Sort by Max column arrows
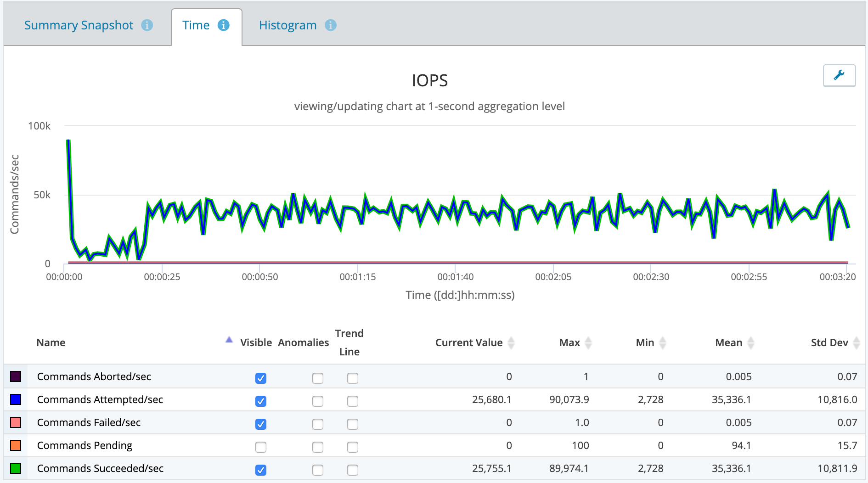 coord(588,343)
